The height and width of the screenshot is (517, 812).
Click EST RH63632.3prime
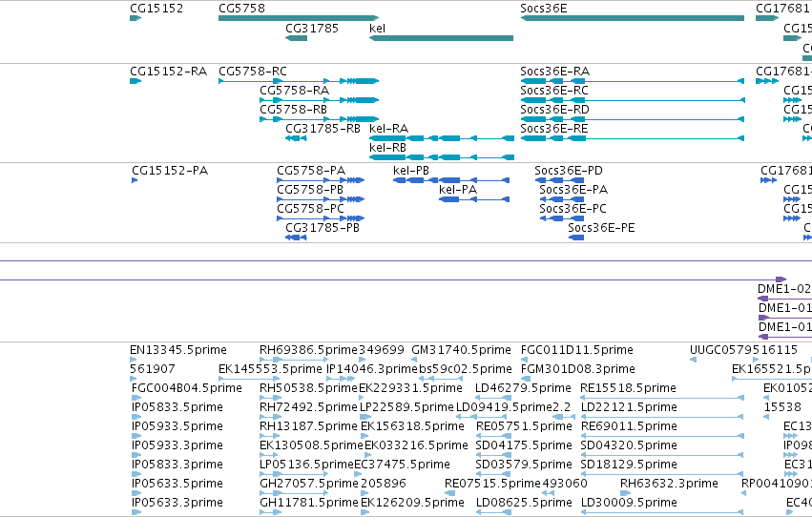(x=669, y=484)
